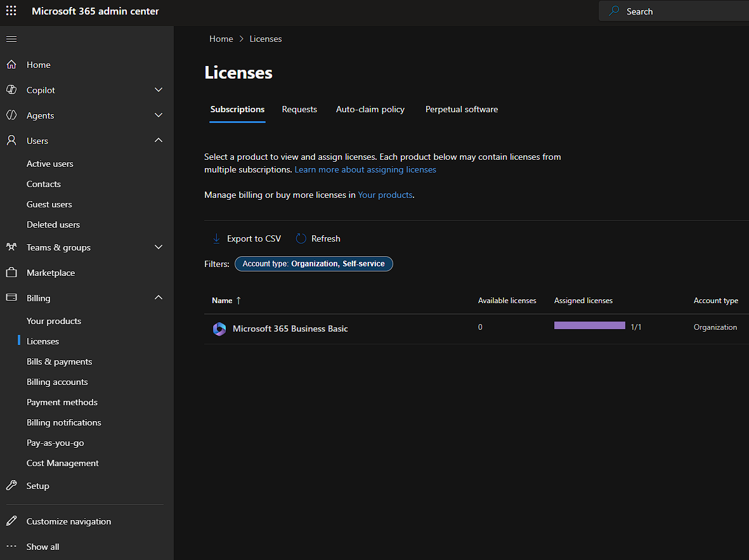
Task: Click the Available licenses column header
Action: (x=507, y=301)
